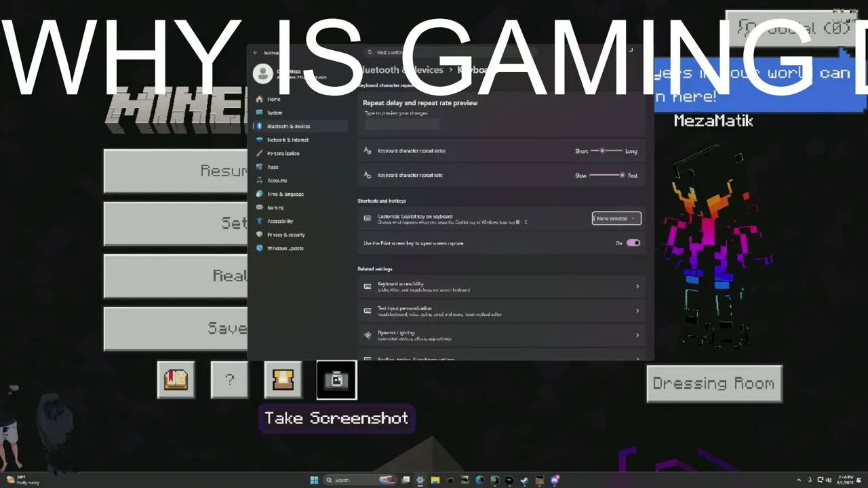Click the Home icon in Settings sidebar
This screenshot has height=488, width=868.
tap(260, 99)
